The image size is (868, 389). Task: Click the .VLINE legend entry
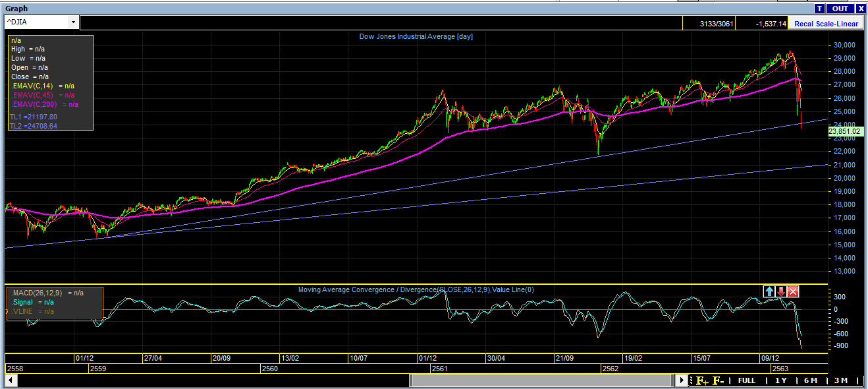click(33, 311)
